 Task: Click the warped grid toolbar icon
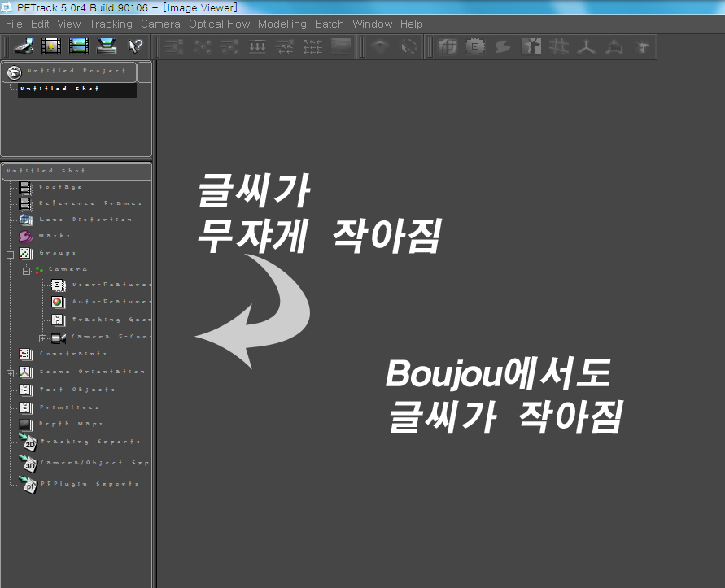[x=448, y=46]
